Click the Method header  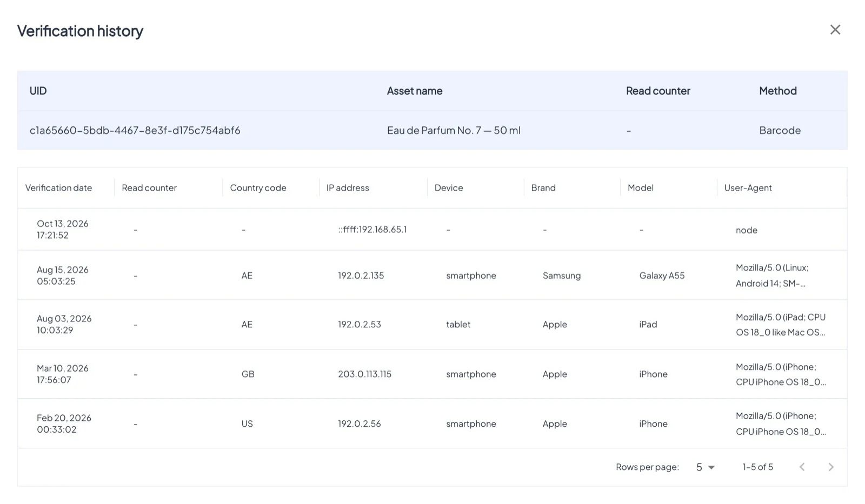pyautogui.click(x=778, y=91)
